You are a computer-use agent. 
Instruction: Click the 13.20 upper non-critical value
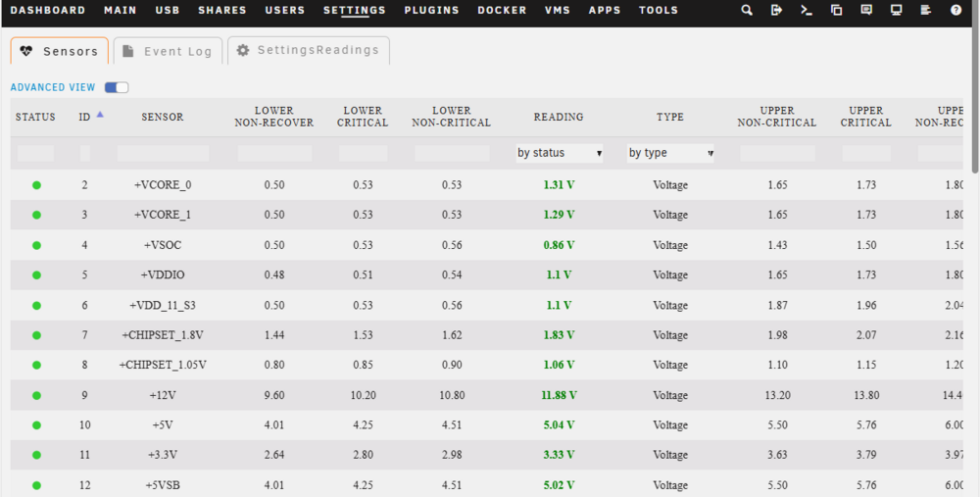click(777, 395)
